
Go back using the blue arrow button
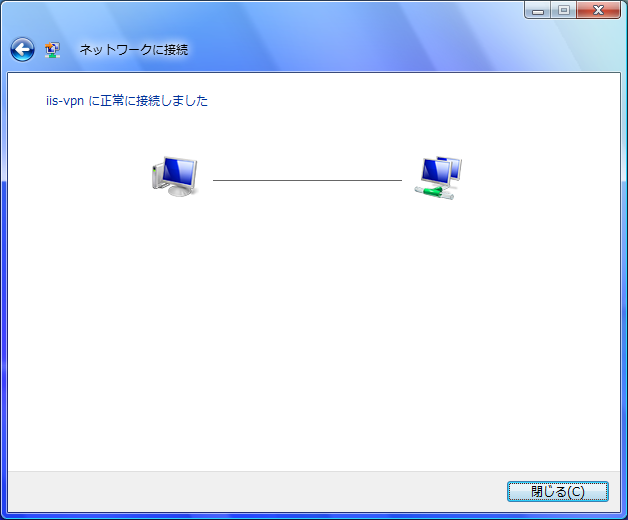(x=22, y=50)
